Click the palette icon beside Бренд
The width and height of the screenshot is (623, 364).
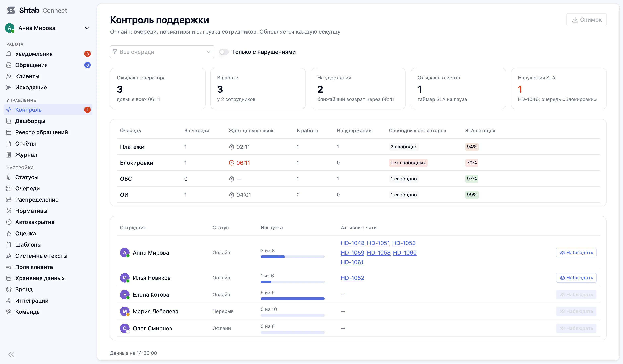click(9, 289)
